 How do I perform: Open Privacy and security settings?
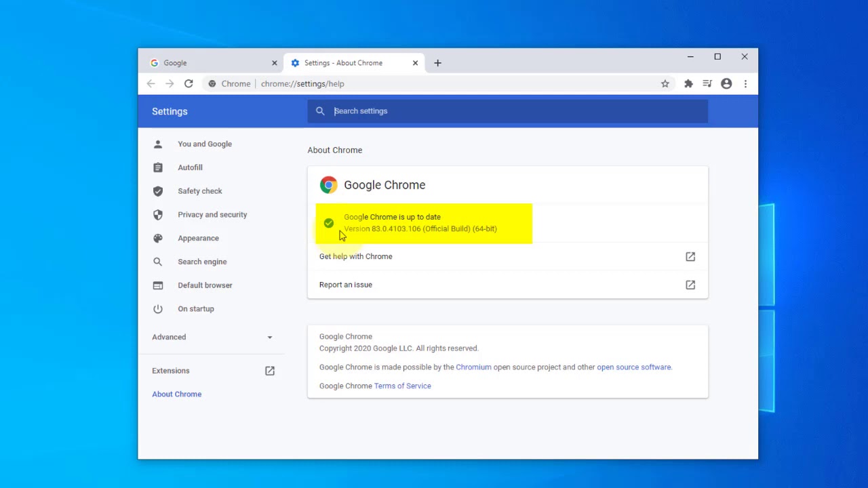tap(212, 215)
